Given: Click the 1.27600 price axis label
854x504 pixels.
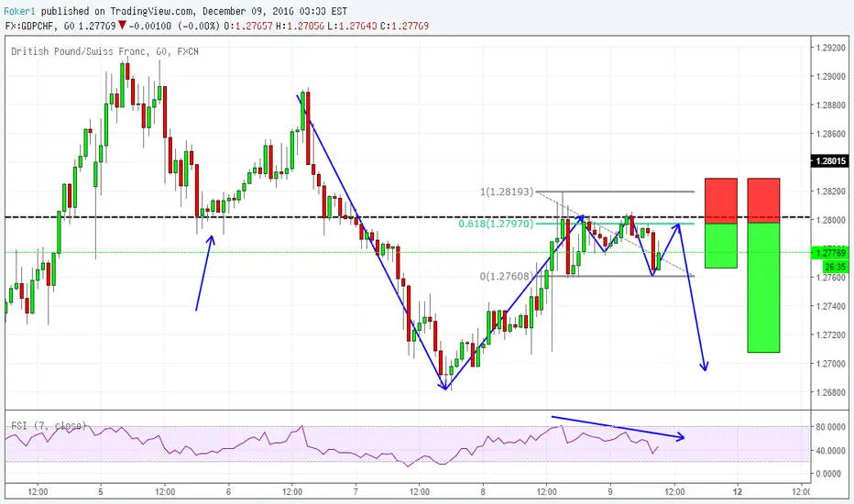Looking at the screenshot, I should pos(830,278).
